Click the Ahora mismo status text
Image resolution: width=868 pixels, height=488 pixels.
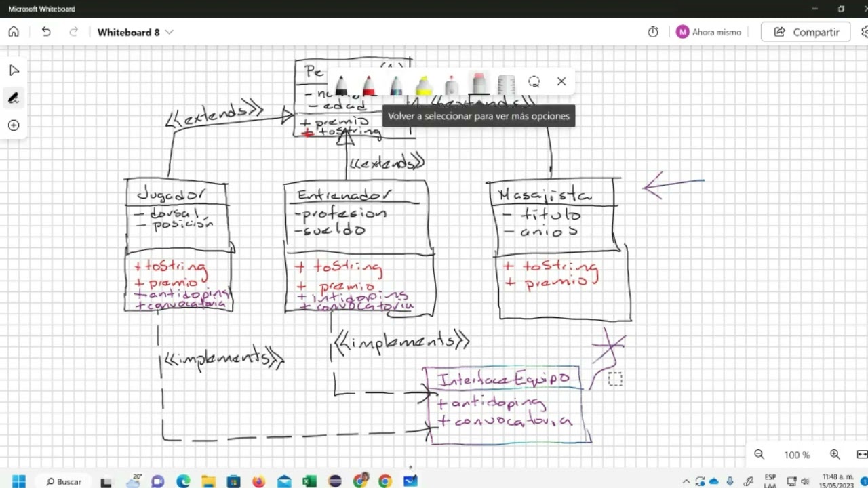click(x=716, y=32)
